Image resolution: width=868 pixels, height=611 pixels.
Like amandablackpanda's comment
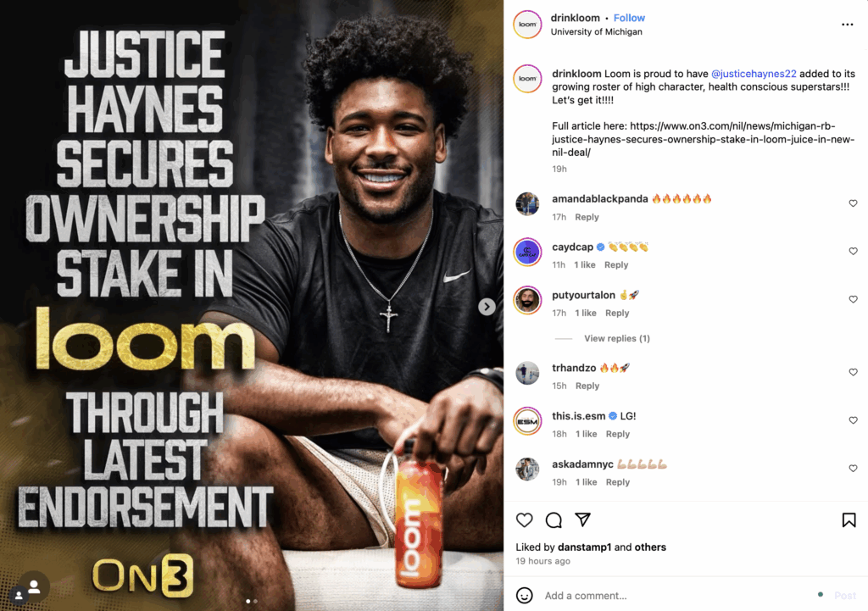853,203
